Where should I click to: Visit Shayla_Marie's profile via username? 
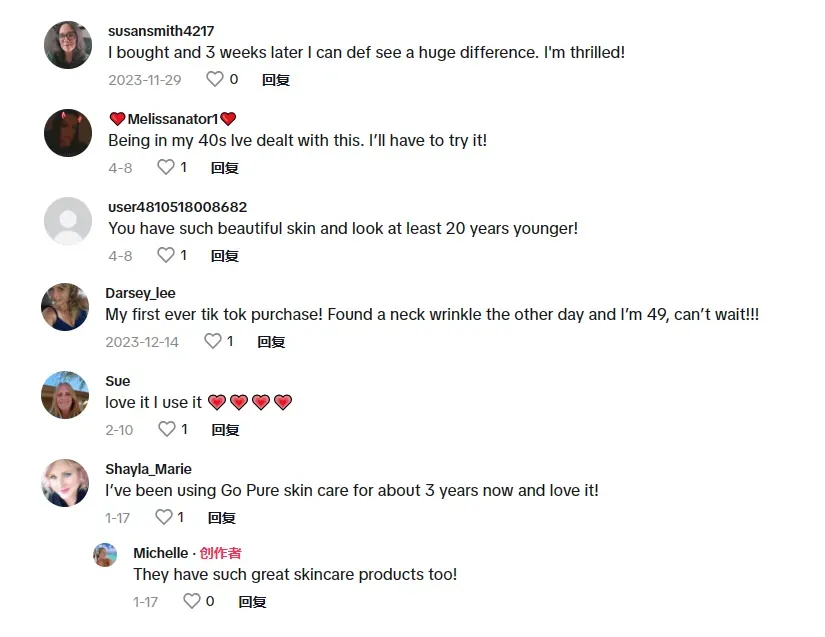tap(148, 469)
